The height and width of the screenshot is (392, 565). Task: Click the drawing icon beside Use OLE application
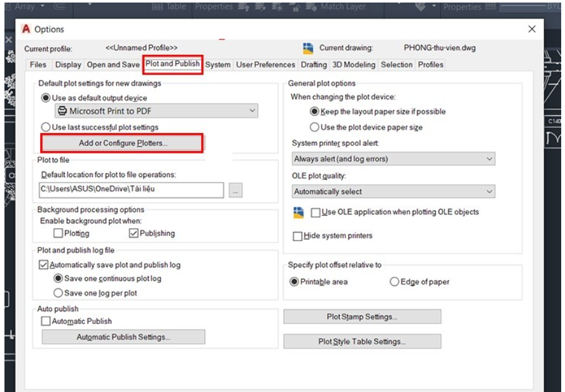(298, 213)
